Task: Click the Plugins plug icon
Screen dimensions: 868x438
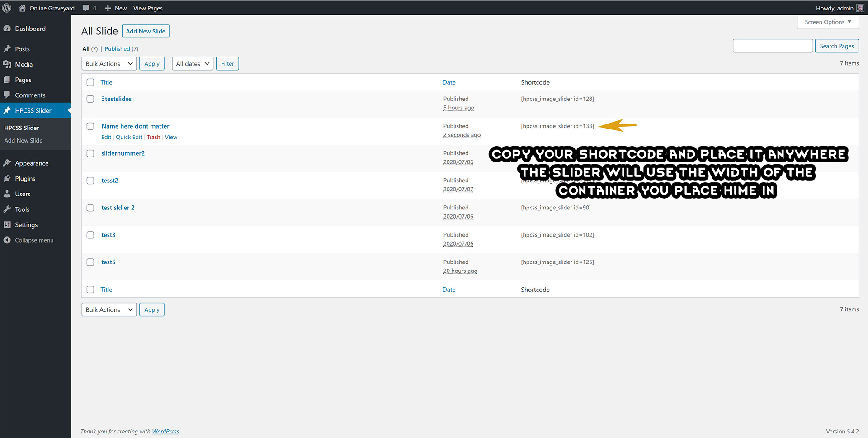Action: [x=7, y=178]
